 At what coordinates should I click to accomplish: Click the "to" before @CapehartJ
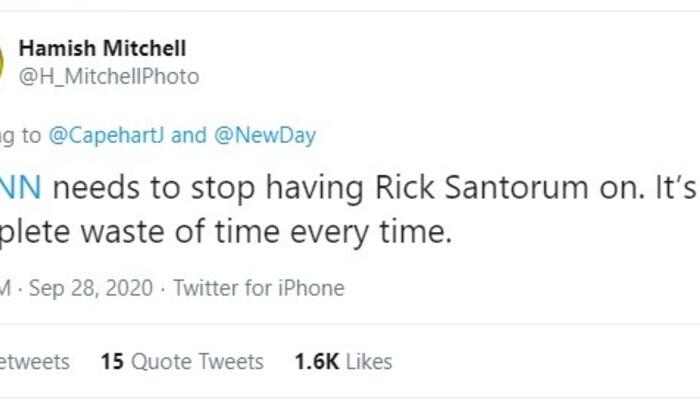pos(31,136)
